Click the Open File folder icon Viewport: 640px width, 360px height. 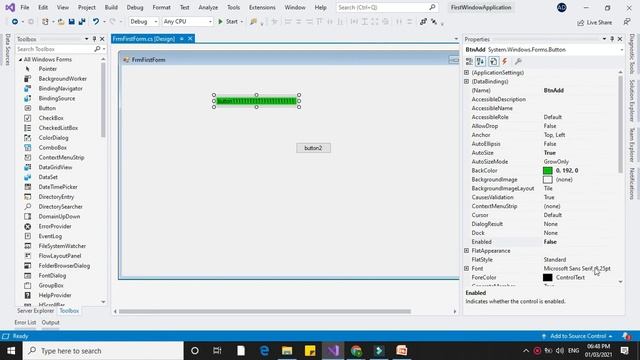(x=61, y=22)
